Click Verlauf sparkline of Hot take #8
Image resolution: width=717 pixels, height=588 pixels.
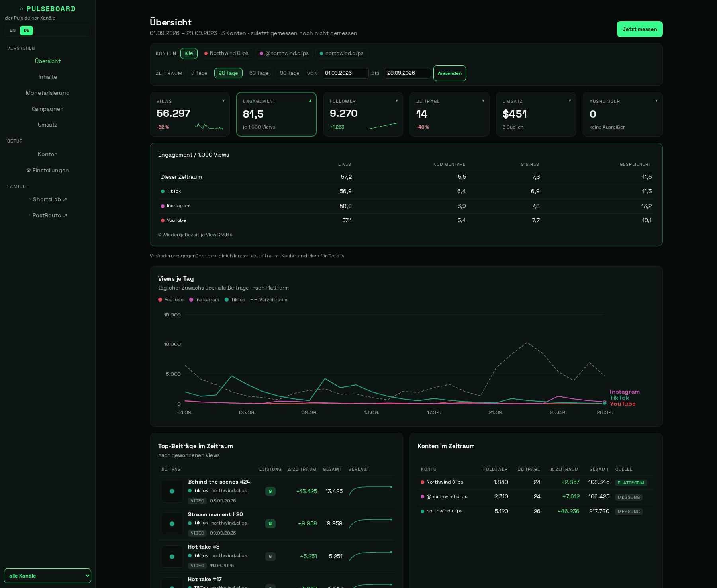(x=370, y=556)
